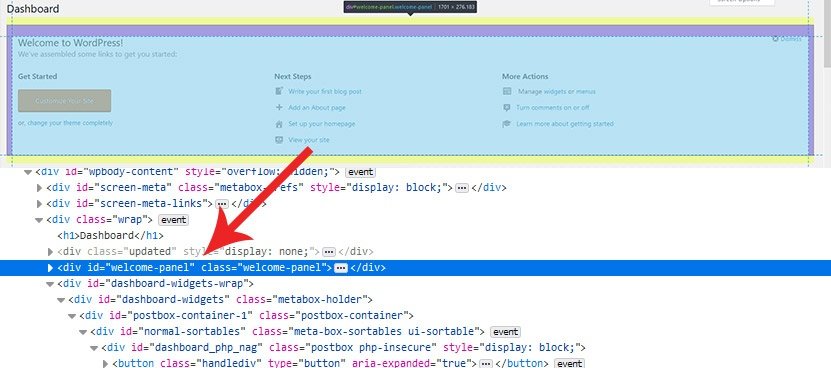Viewport: 831px width, 368px height.
Task: Click the graduation cap icon beside Learn more
Action: [507, 124]
